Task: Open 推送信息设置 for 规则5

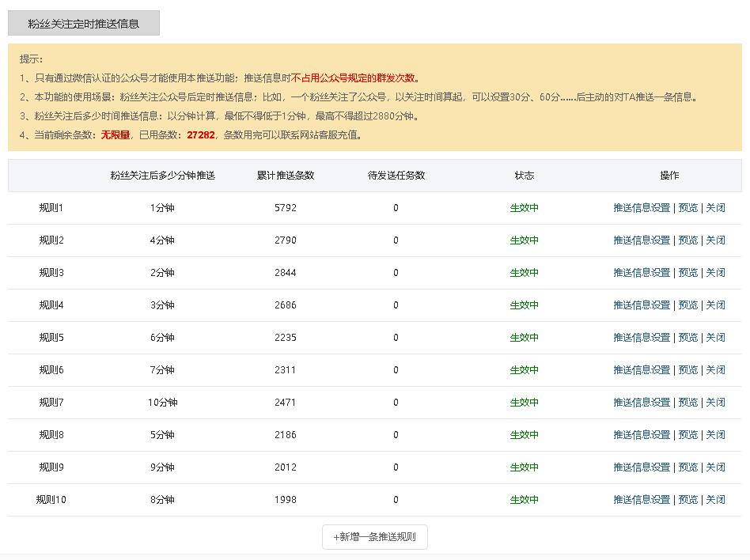Action: [642, 337]
